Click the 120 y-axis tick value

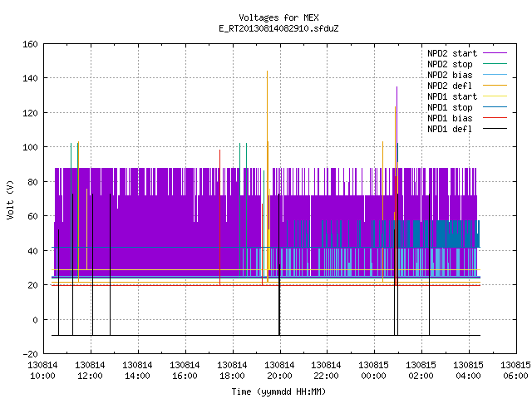(30, 113)
